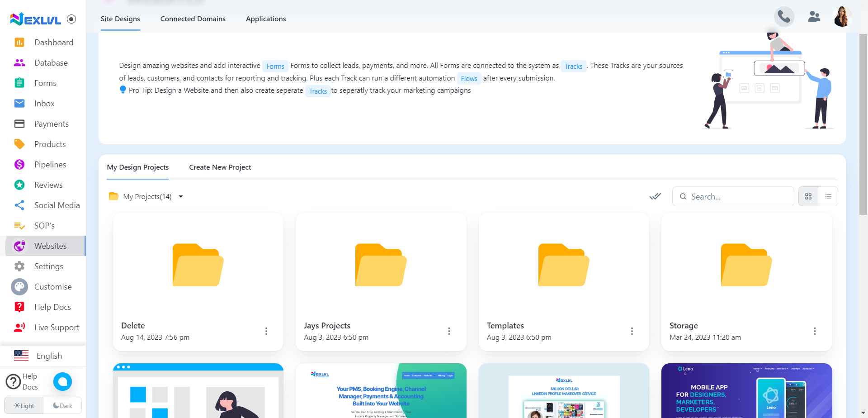Image resolution: width=868 pixels, height=418 pixels.
Task: Open the three-dot menu on Jays Projects
Action: coord(449,331)
